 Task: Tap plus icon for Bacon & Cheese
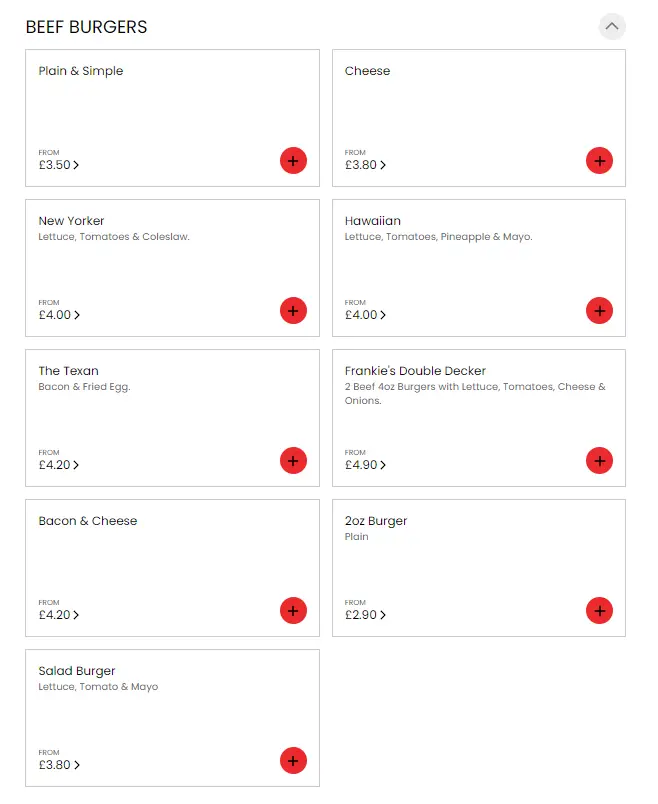(x=293, y=611)
